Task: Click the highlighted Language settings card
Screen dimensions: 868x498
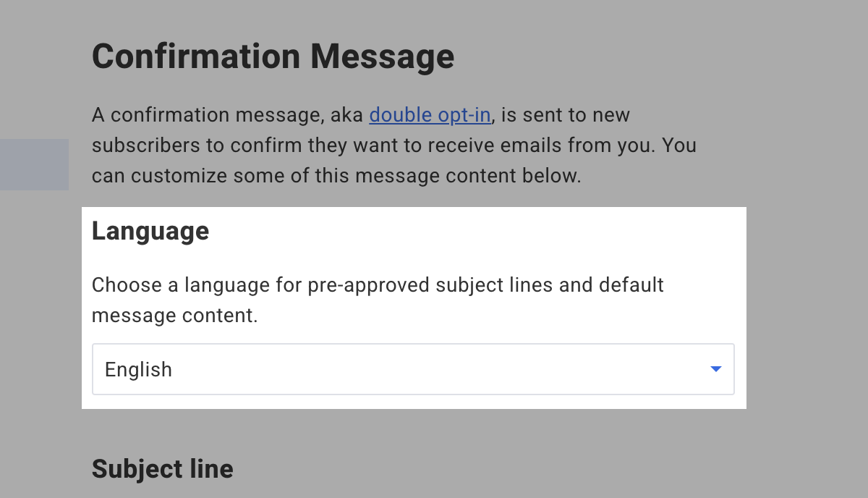Action: coord(412,308)
